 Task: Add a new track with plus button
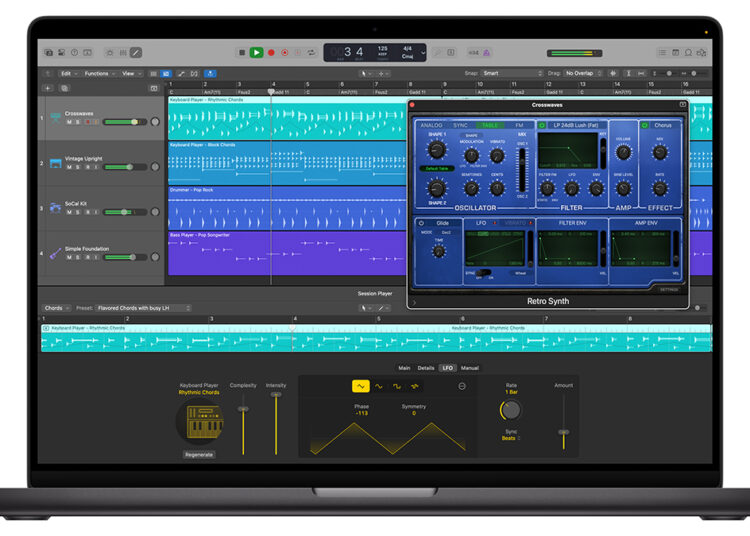(x=48, y=88)
